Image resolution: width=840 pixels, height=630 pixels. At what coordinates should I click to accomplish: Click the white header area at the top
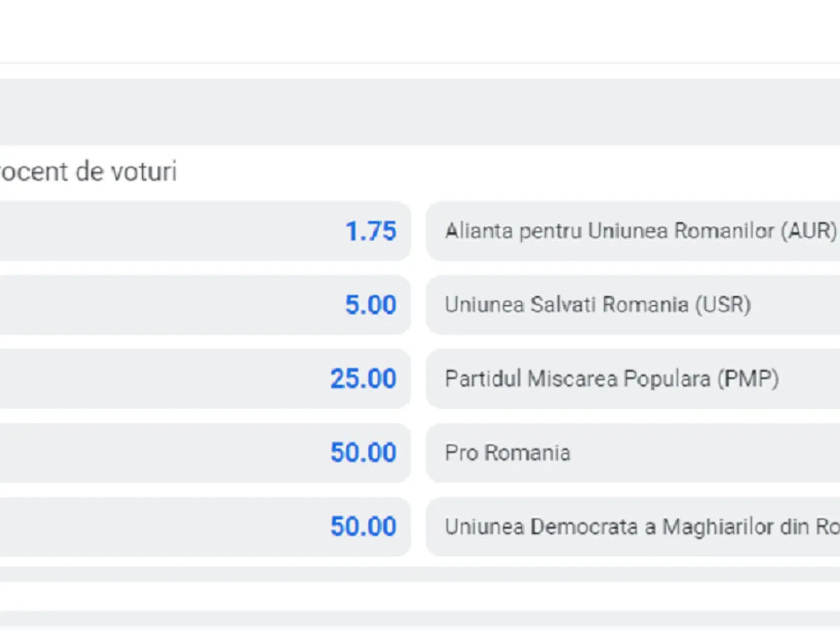tap(420, 31)
